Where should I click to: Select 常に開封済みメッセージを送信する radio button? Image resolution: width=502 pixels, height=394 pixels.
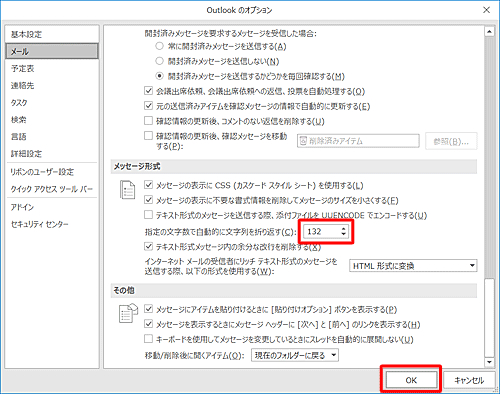click(160, 46)
